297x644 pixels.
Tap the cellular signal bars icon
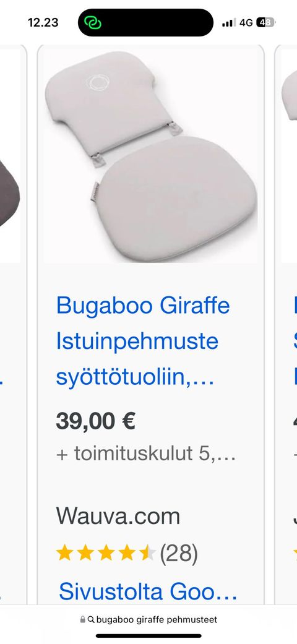229,23
